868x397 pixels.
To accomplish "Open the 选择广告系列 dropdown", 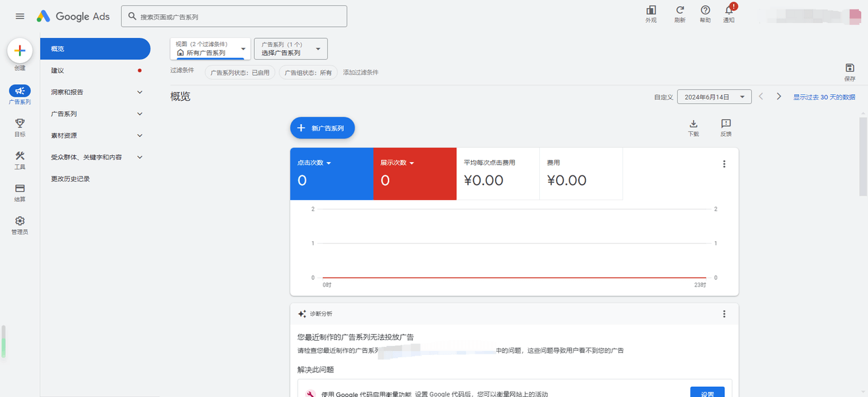I will tap(291, 48).
